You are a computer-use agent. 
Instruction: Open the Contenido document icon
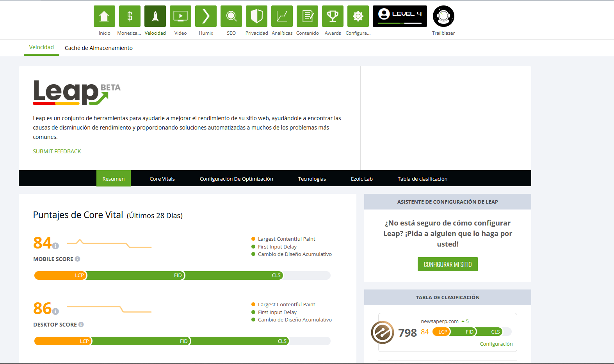point(307,16)
